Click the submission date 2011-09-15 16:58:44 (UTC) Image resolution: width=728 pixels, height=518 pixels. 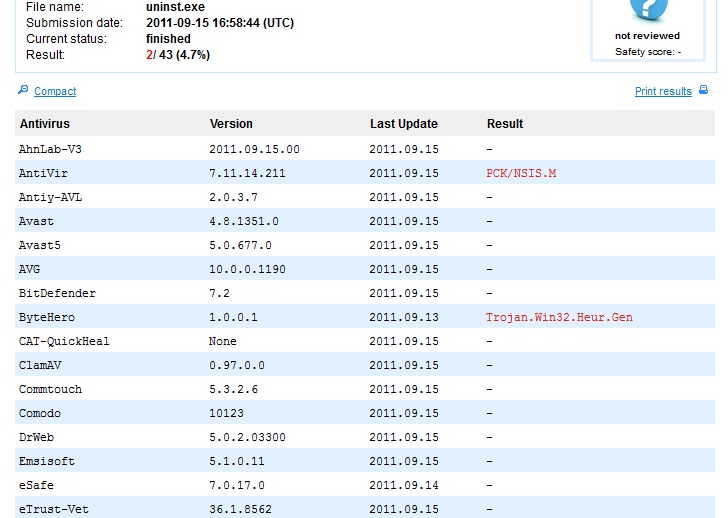[220, 23]
